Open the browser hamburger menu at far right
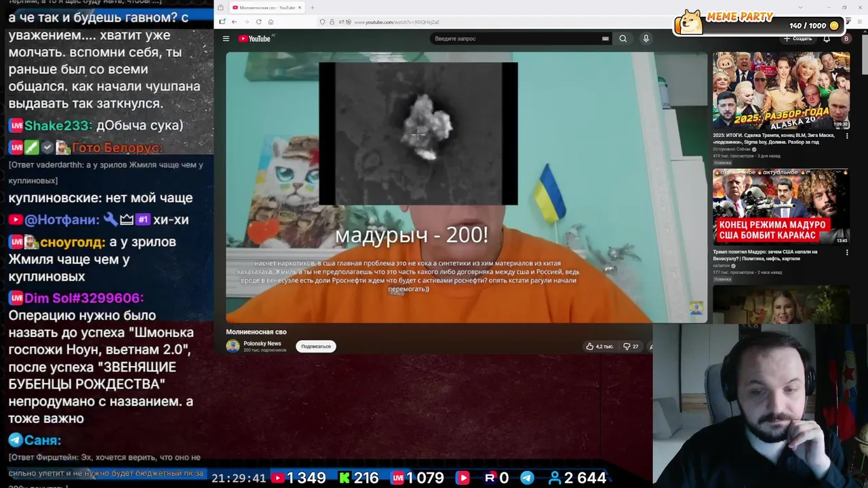The height and width of the screenshot is (488, 868). pyautogui.click(x=859, y=22)
